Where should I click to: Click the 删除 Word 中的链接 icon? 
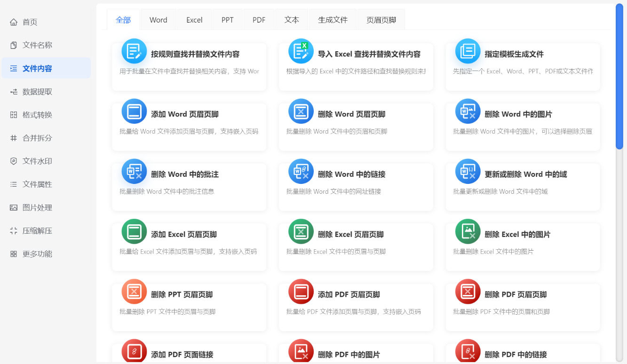(301, 171)
